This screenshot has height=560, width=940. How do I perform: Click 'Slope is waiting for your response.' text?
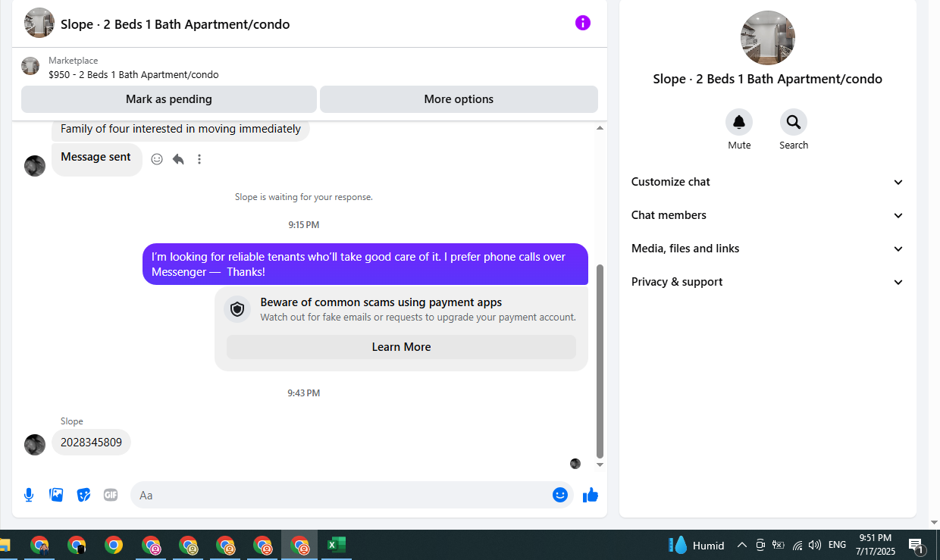pos(304,197)
